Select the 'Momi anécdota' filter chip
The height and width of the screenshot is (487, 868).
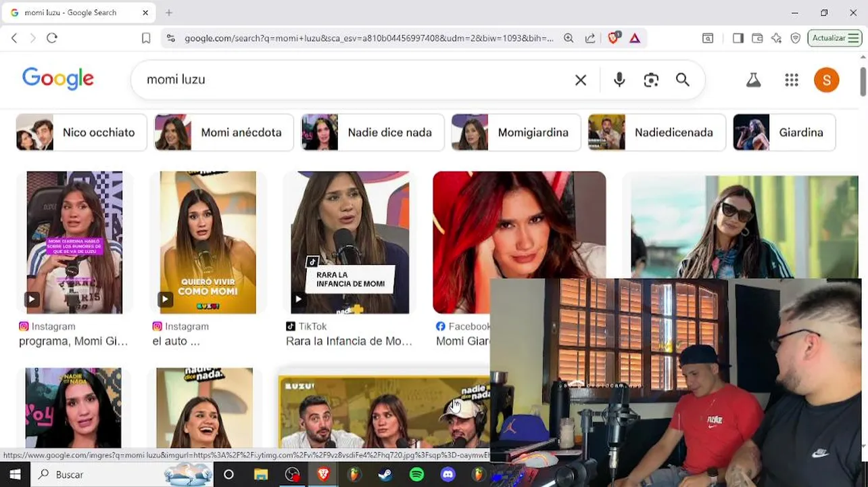coord(224,133)
